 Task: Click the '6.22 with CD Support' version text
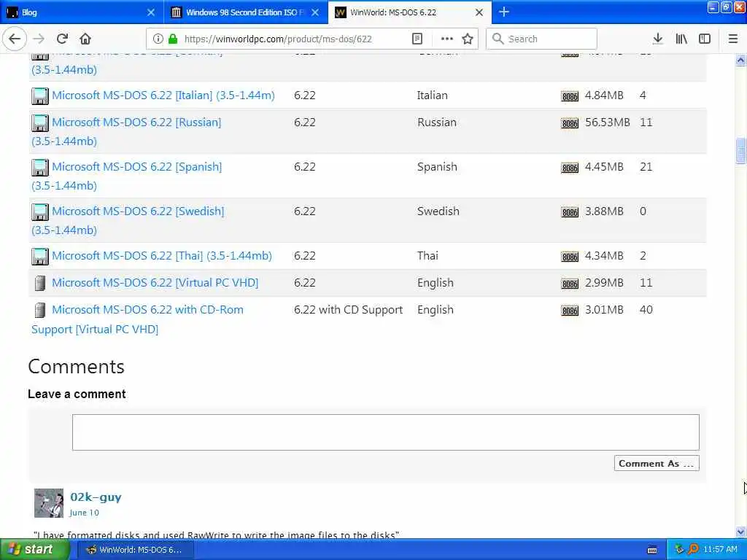coord(348,310)
